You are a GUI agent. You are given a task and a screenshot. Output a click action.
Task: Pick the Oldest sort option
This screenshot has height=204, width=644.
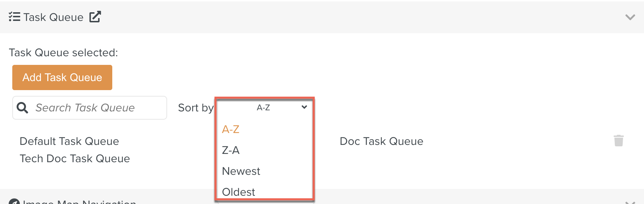[238, 192]
